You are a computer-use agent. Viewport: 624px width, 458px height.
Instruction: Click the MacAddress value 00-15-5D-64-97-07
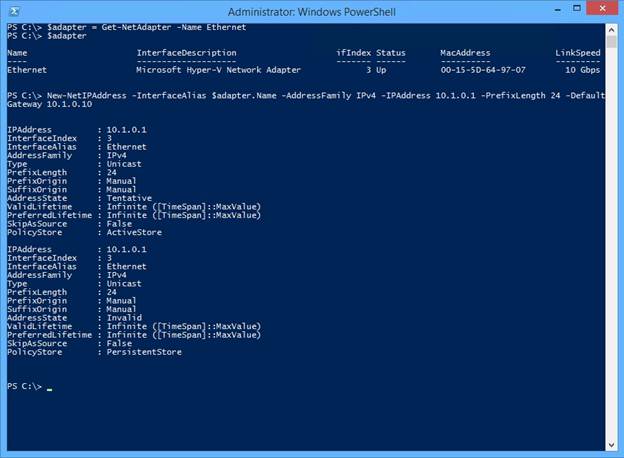click(483, 70)
